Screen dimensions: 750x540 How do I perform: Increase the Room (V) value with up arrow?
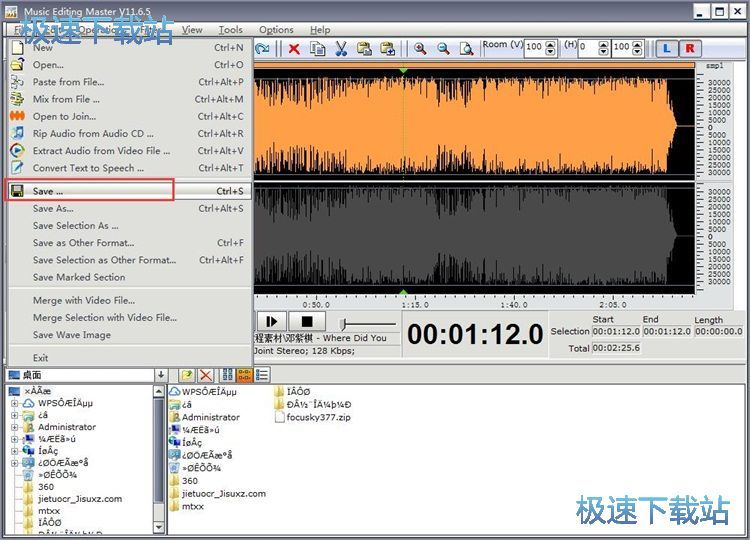pos(551,44)
